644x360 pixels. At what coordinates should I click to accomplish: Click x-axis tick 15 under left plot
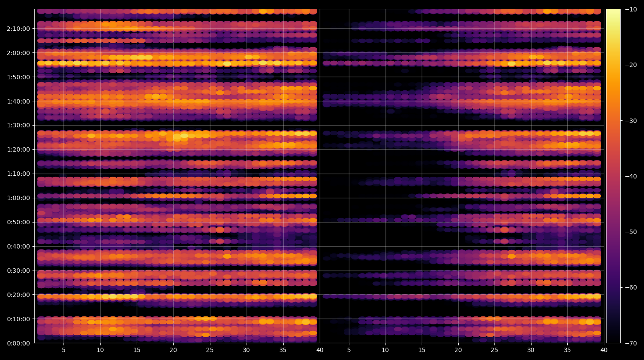(x=137, y=350)
